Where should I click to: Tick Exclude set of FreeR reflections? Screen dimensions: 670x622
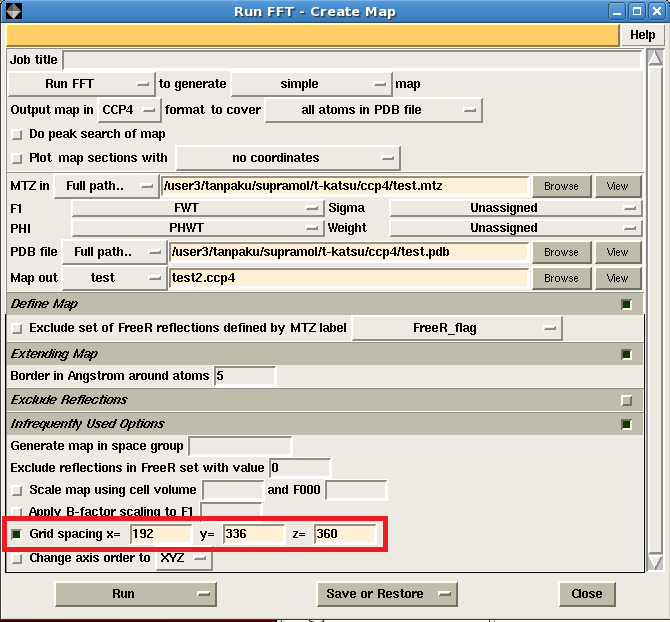tap(17, 328)
